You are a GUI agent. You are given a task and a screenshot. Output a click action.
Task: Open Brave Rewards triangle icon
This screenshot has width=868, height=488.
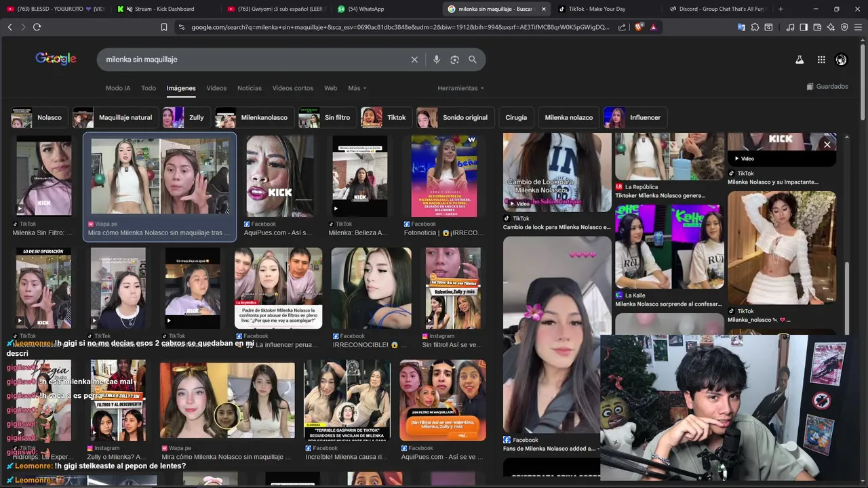(x=653, y=27)
